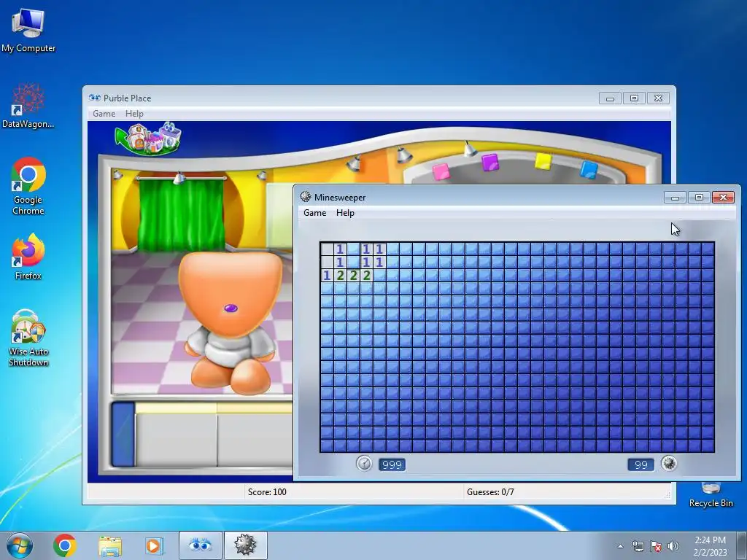Close the Minesweeper window
The height and width of the screenshot is (560, 747).
(x=723, y=197)
